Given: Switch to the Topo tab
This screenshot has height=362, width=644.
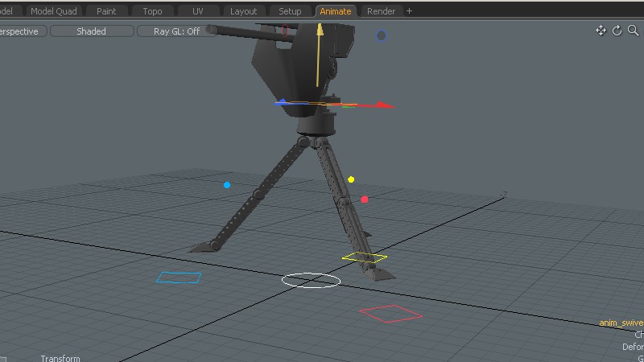Looking at the screenshot, I should pyautogui.click(x=152, y=11).
